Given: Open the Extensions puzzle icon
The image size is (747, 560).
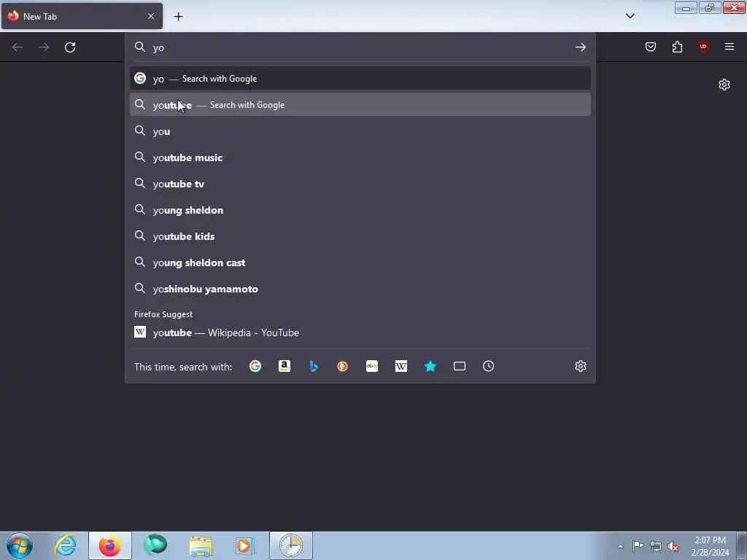Looking at the screenshot, I should 677,47.
